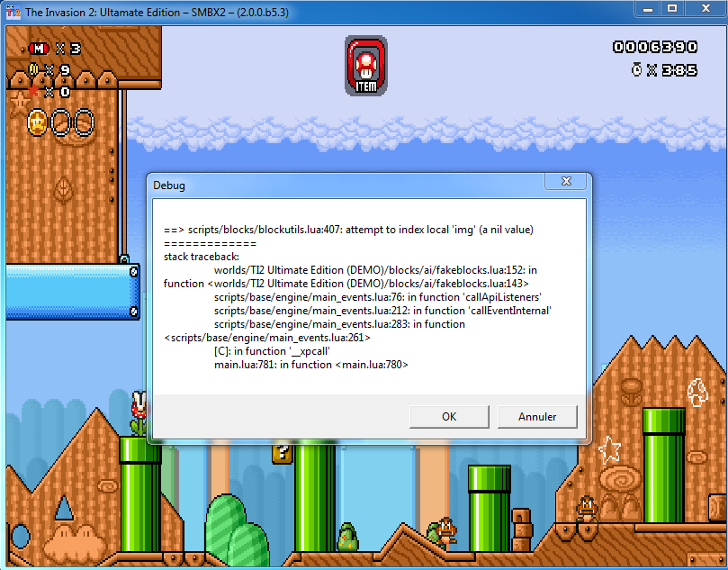Click the timer value 385
The height and width of the screenshot is (570, 728).
[x=679, y=70]
